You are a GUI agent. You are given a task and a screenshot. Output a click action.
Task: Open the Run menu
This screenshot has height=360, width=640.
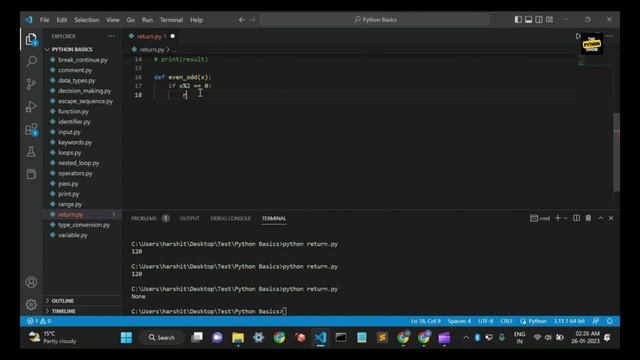coord(147,20)
